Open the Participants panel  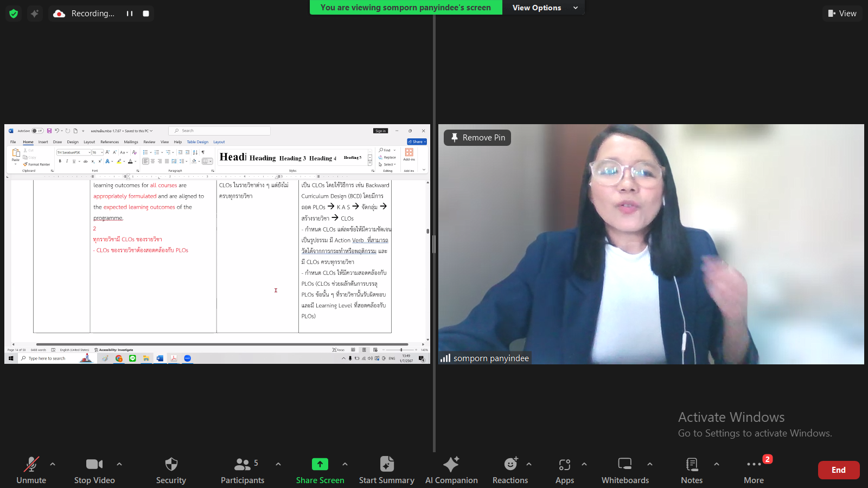click(x=242, y=470)
